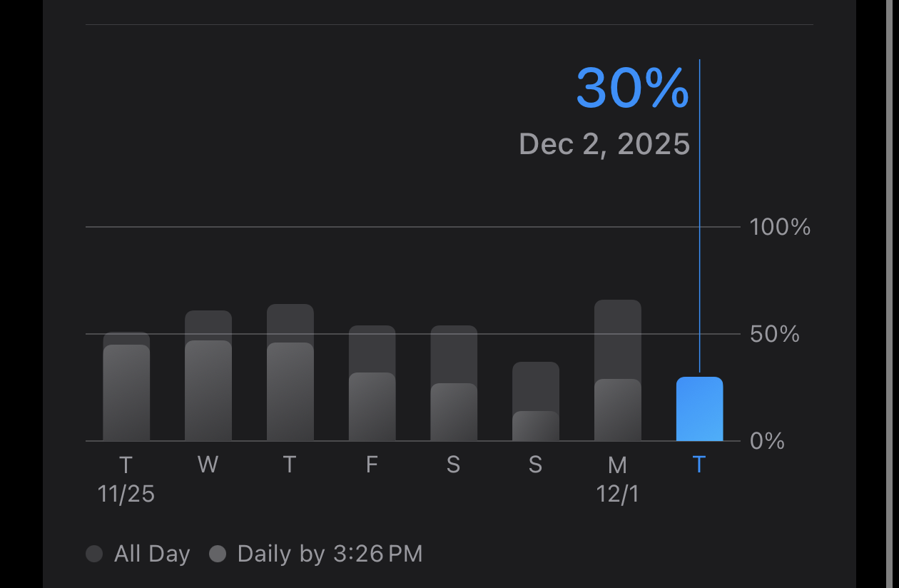The width and height of the screenshot is (899, 588).
Task: Click the All Day legend dot
Action: point(94,554)
